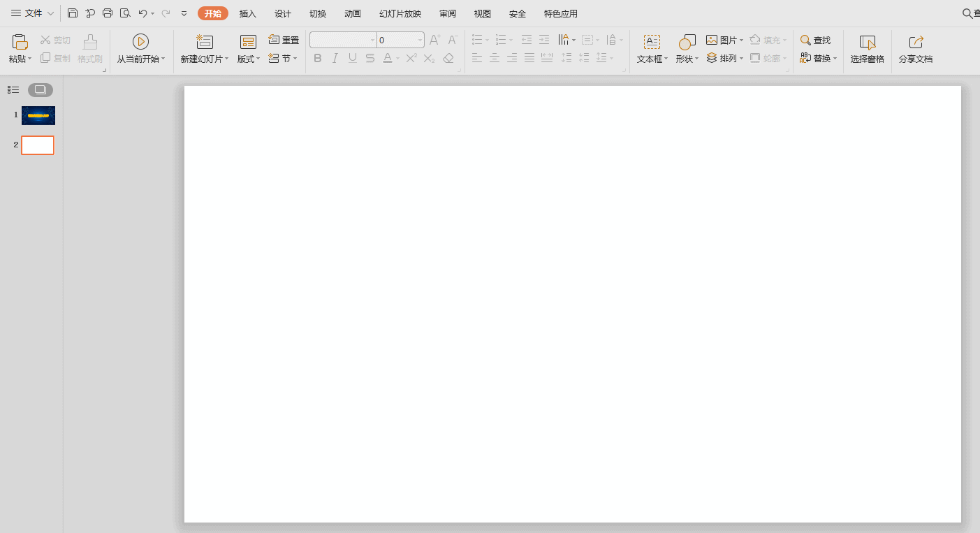This screenshot has width=980, height=533.
Task: Toggle Bold formatting
Action: click(x=318, y=58)
